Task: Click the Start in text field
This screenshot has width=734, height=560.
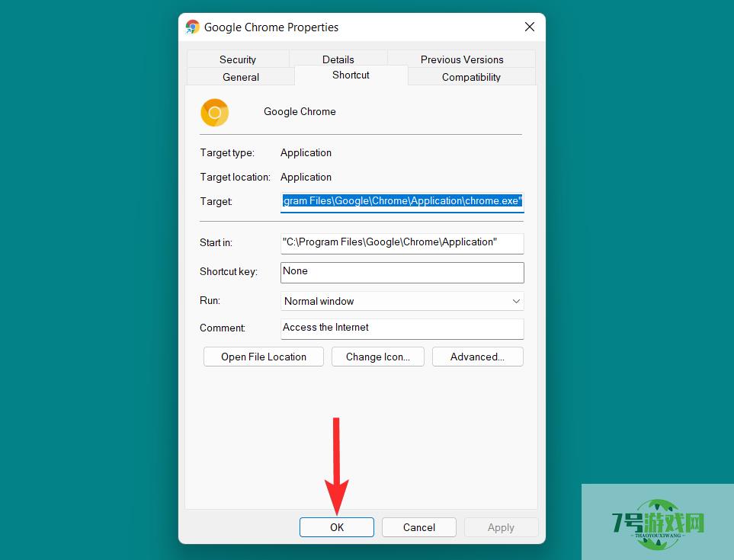Action: [402, 243]
